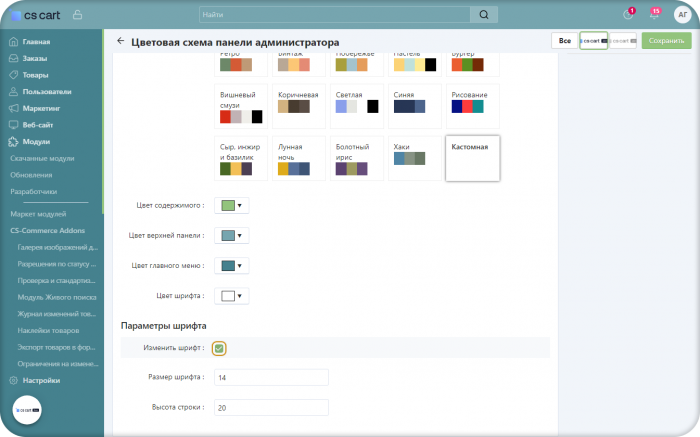This screenshot has width=700, height=437.
Task: Toggle the Изменить шрифт checkbox
Action: tap(219, 348)
